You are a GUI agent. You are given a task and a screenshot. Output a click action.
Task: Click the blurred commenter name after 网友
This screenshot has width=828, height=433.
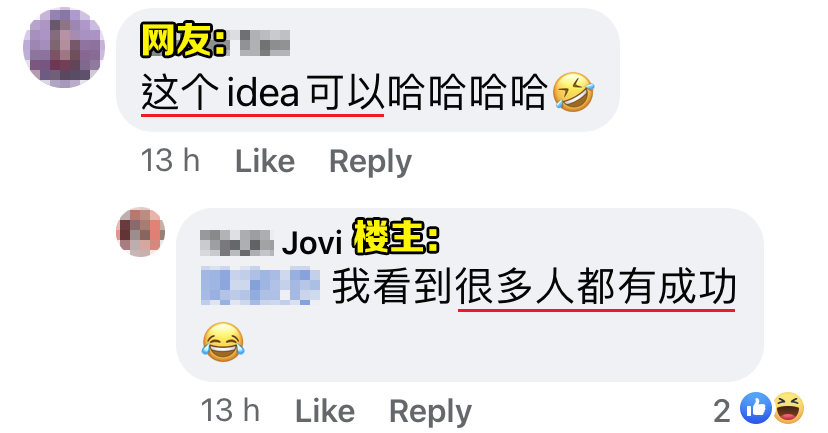tap(265, 43)
